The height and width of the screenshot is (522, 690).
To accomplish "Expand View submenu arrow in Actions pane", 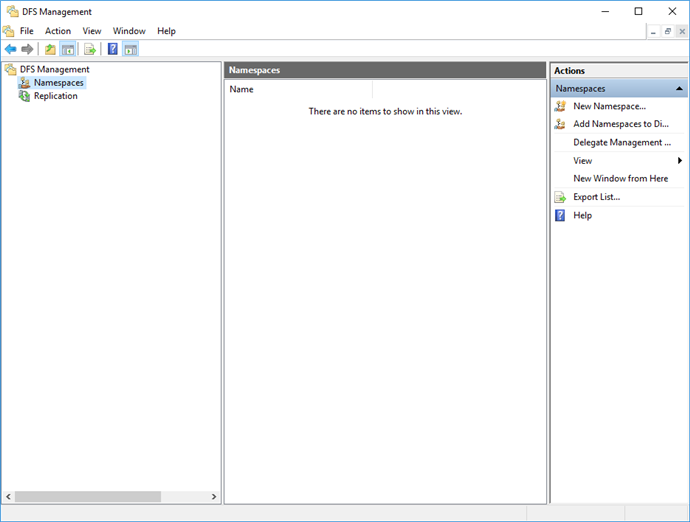I will pos(679,161).
